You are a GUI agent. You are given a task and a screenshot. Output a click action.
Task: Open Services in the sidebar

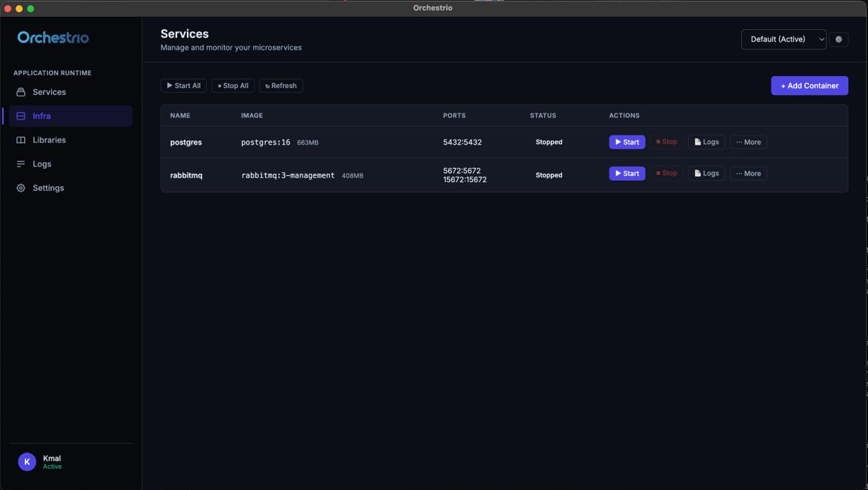(71, 92)
